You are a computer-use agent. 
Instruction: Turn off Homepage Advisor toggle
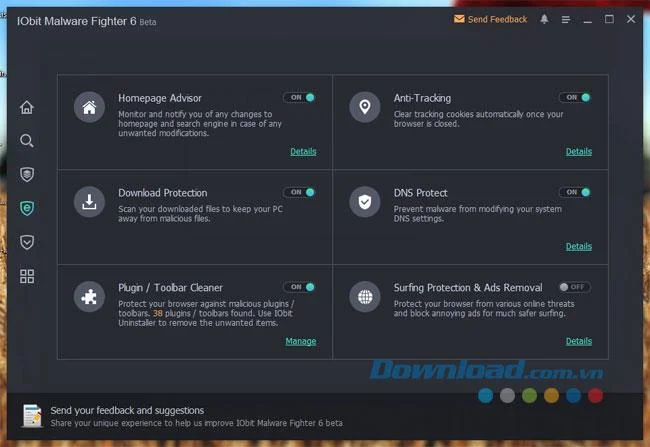point(300,97)
